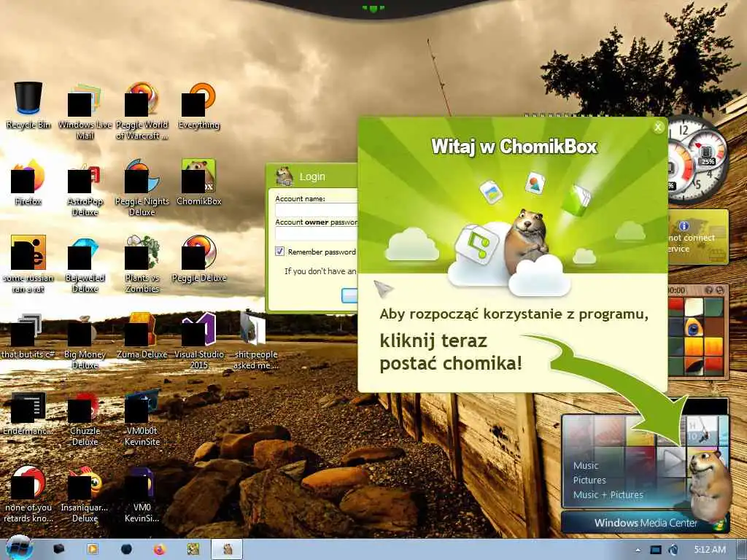Click the CPU meter gadget showing 25%
Image resolution: width=747 pixels, height=560 pixels.
[x=708, y=153]
